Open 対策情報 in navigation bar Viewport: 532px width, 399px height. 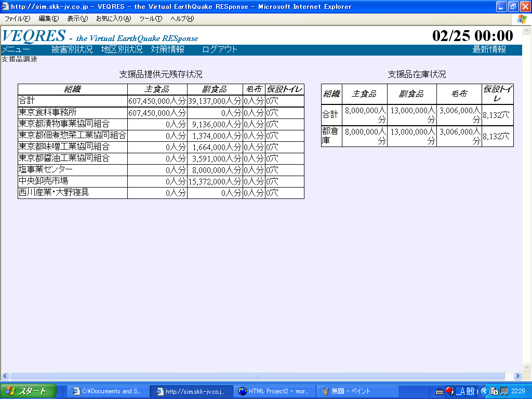(x=167, y=50)
